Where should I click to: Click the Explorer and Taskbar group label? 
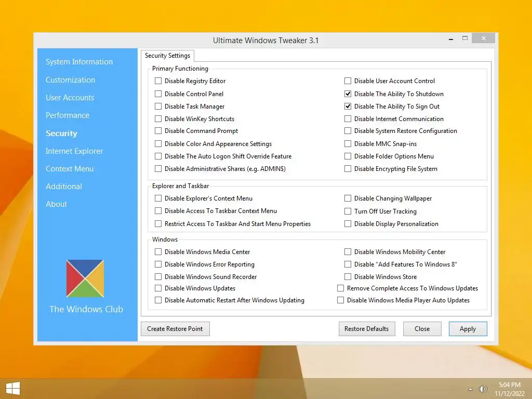[180, 186]
